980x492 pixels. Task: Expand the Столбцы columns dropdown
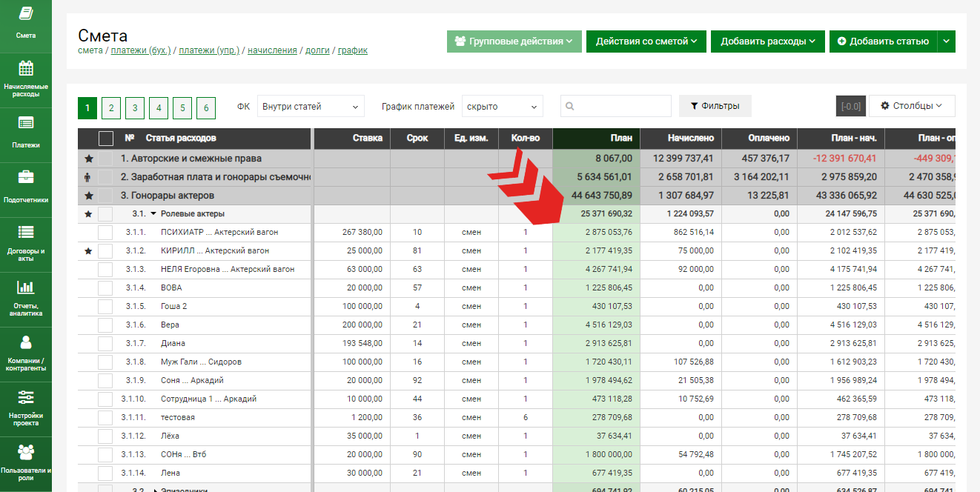pos(911,106)
